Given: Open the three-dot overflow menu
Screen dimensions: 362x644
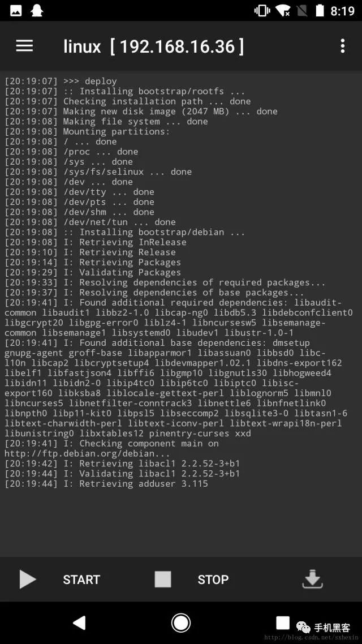Looking at the screenshot, I should point(343,46).
